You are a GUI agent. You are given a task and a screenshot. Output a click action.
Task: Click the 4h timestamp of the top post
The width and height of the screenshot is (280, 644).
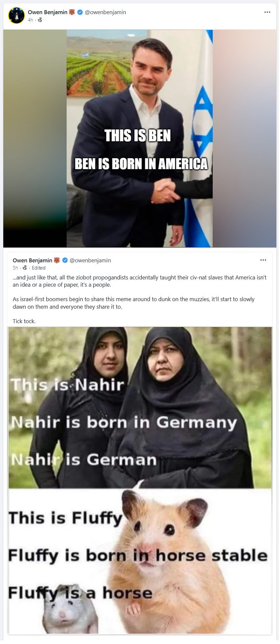31,20
